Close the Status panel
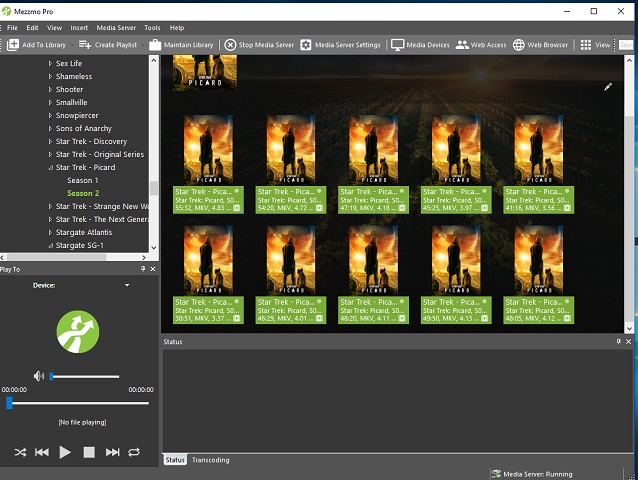 pos(629,342)
